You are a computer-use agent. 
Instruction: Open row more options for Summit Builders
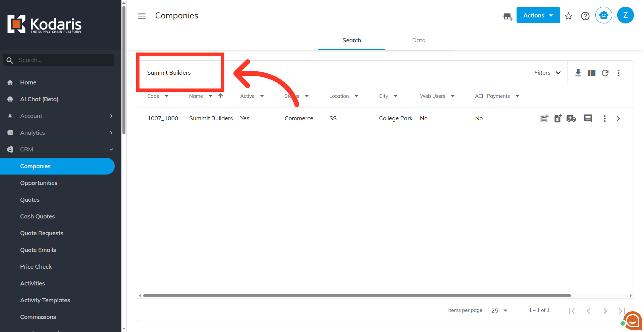[604, 118]
